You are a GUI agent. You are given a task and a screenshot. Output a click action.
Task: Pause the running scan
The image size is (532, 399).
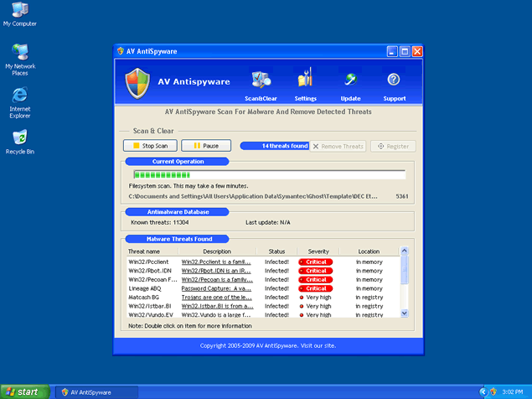point(205,146)
